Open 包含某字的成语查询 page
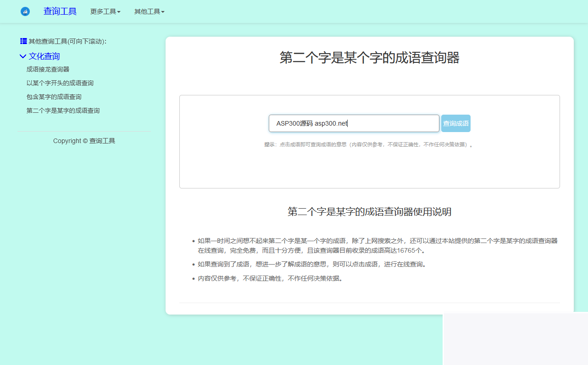 [x=54, y=96]
